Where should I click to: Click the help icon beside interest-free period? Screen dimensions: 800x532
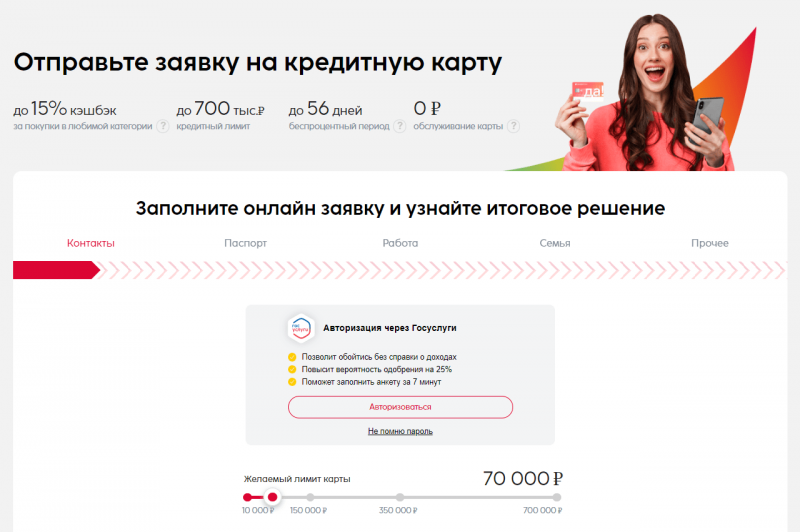click(x=400, y=126)
